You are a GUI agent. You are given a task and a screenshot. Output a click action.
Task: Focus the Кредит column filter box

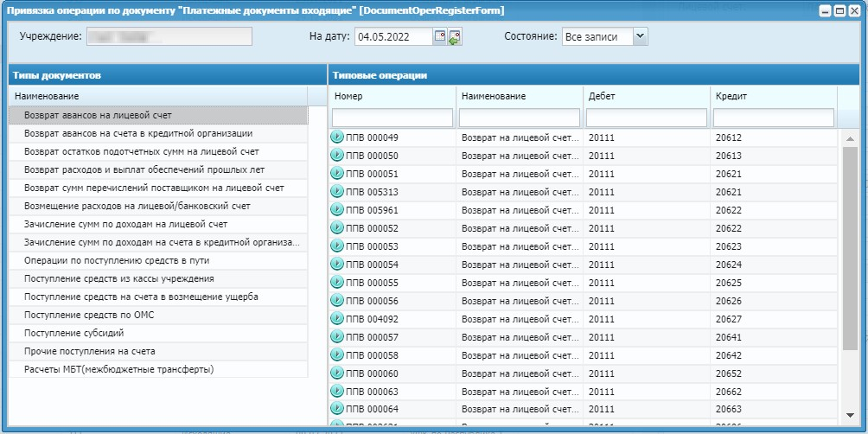774,118
